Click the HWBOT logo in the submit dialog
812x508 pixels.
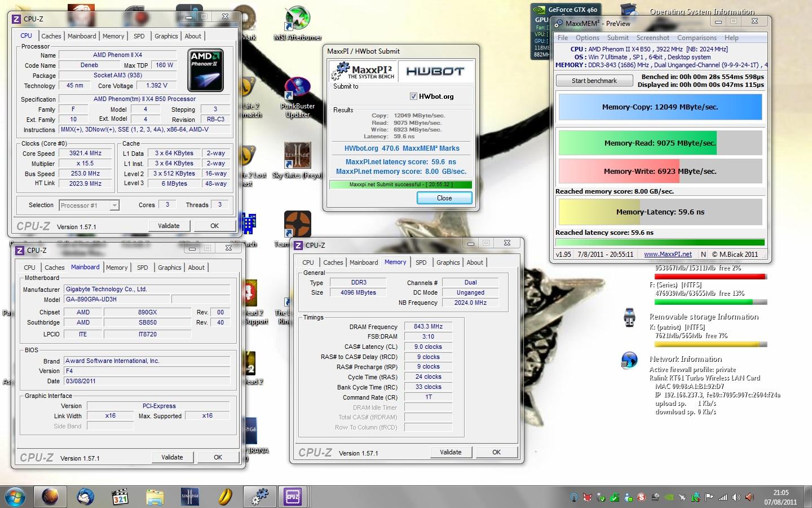click(x=435, y=71)
